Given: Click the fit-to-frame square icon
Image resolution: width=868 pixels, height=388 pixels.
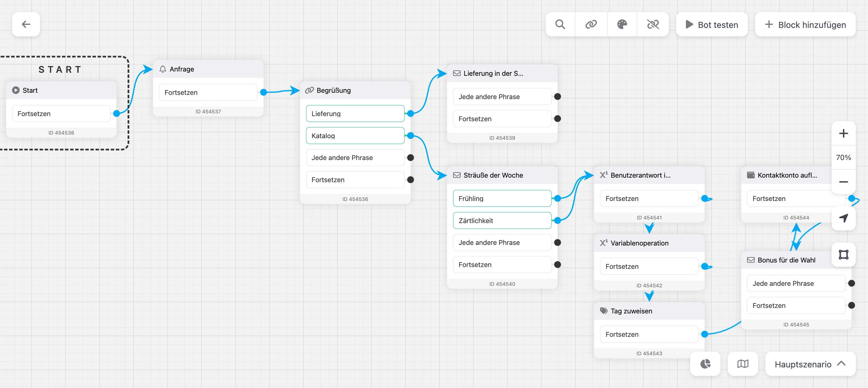Looking at the screenshot, I should (843, 254).
